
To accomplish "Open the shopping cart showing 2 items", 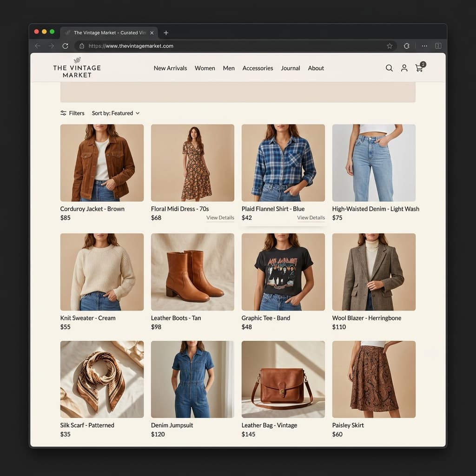I will [x=419, y=68].
